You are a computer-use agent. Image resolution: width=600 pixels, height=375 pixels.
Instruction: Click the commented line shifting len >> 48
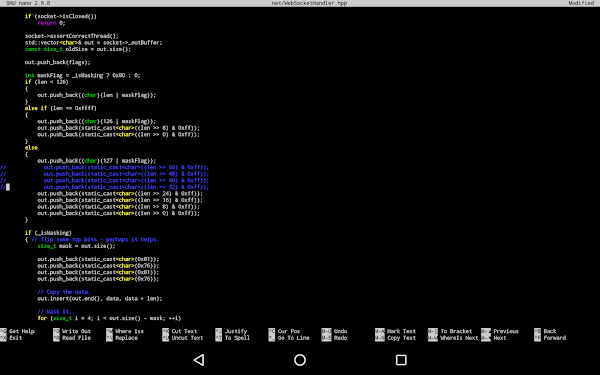104,174
